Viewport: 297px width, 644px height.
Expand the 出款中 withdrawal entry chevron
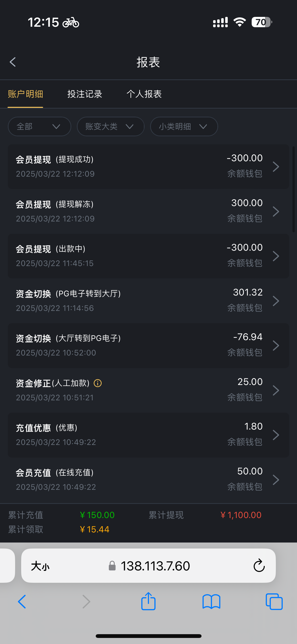[276, 256]
